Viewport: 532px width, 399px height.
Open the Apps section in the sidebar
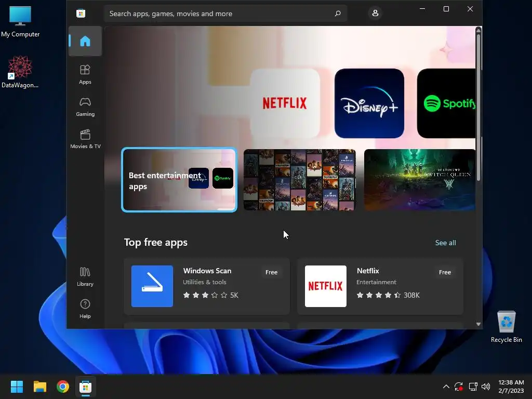click(x=85, y=75)
